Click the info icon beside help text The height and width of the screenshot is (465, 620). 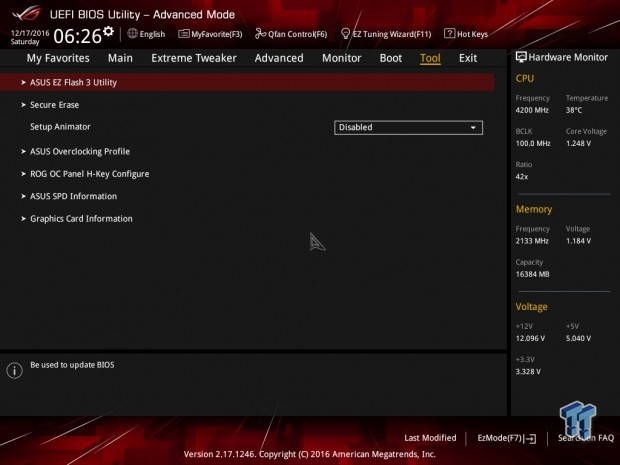[15, 370]
